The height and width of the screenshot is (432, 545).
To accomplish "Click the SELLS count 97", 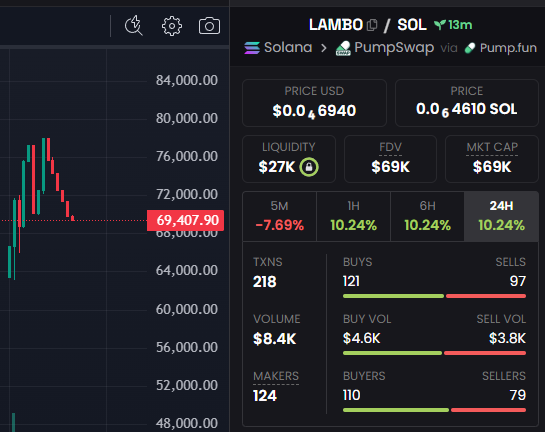I will coord(518,281).
